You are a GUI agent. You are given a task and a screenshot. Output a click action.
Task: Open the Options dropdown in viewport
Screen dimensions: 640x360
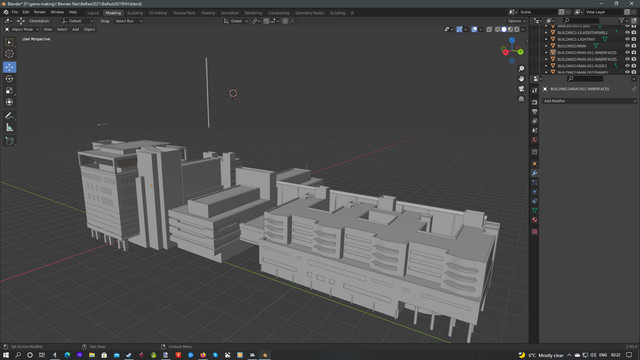(x=516, y=21)
